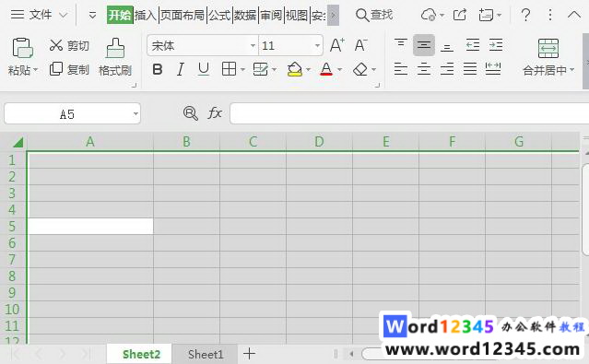Open the 视图 ribbon tab
The height and width of the screenshot is (364, 589).
(x=297, y=15)
